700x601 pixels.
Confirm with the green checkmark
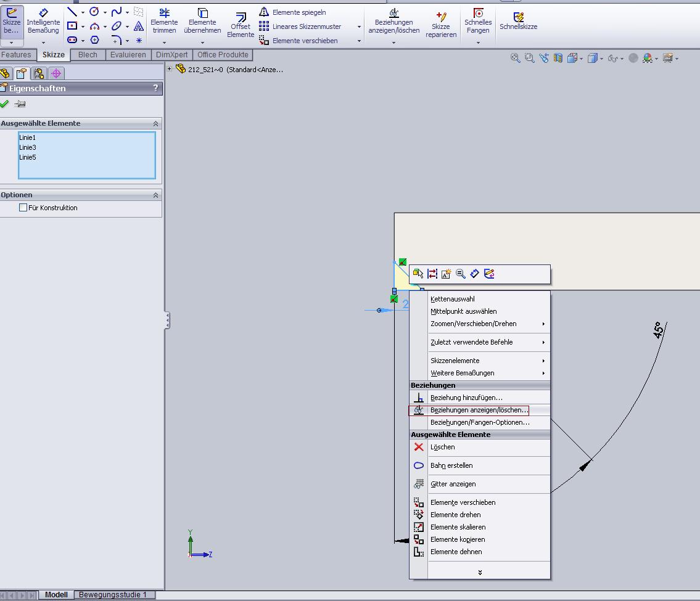point(5,104)
